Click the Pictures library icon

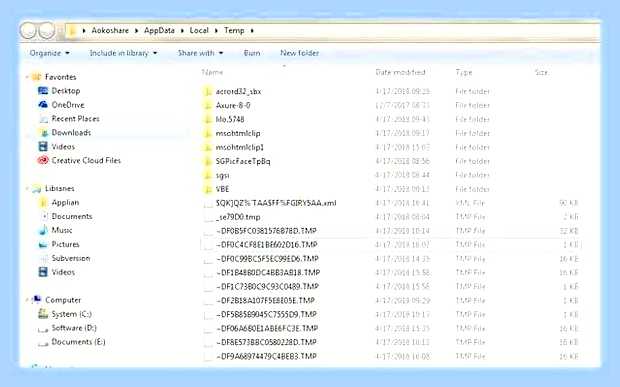click(x=43, y=245)
